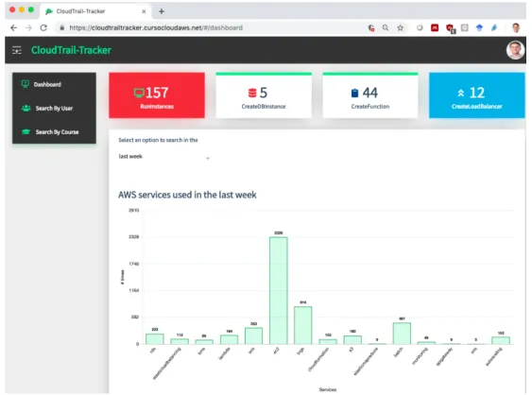
Task: Click the browser Back arrow
Action: [x=13, y=27]
